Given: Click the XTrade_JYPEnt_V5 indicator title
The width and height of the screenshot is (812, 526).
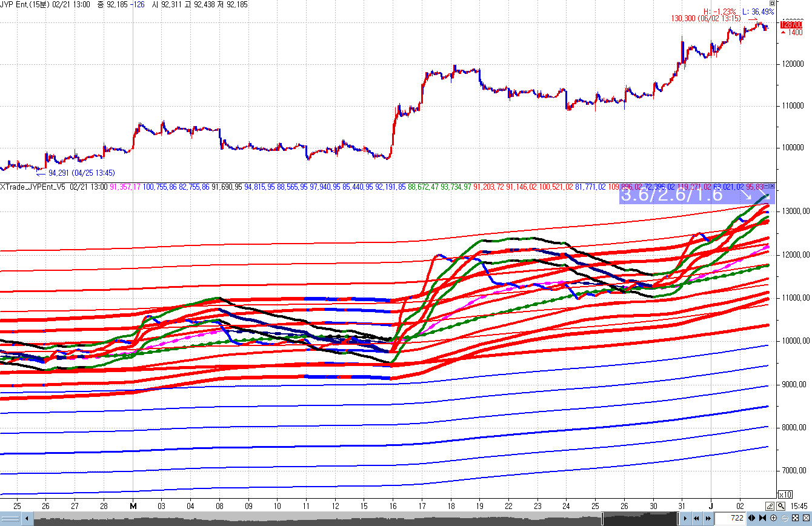Looking at the screenshot, I should pos(34,187).
